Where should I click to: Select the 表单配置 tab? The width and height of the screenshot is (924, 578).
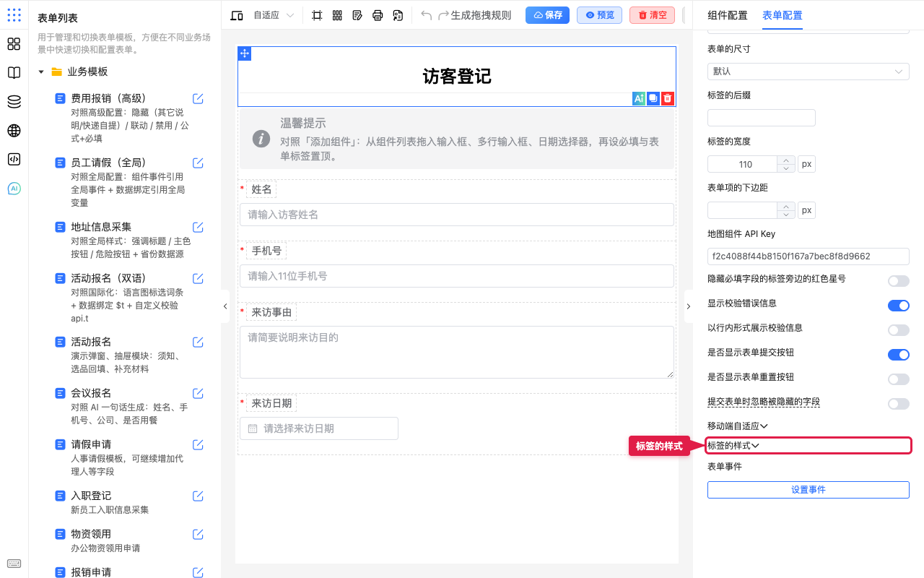pos(782,15)
